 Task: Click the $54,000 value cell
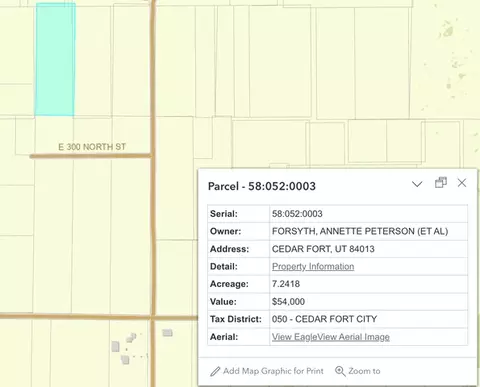(368, 302)
